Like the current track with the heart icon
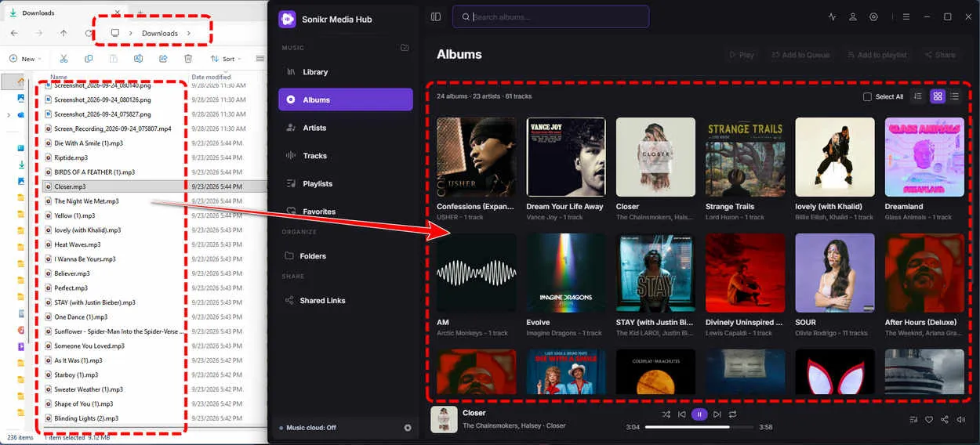Screen dimensions: 980x445 (x=929, y=419)
